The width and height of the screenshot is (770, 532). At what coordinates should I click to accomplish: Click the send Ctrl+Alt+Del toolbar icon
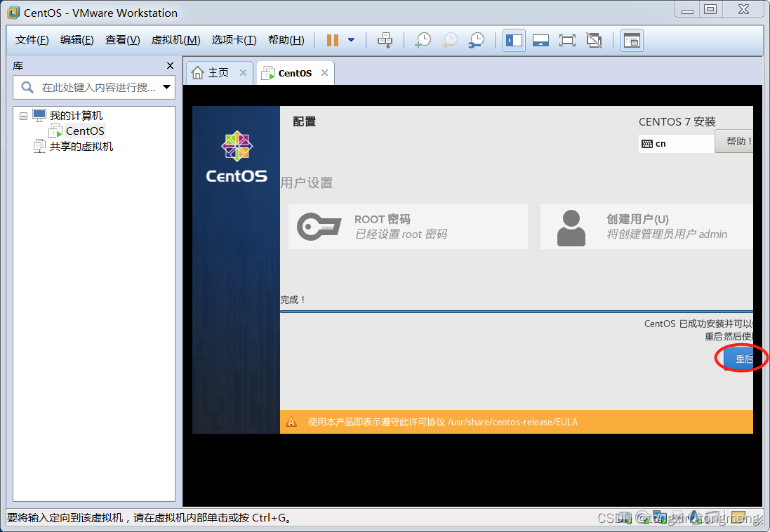[x=385, y=40]
